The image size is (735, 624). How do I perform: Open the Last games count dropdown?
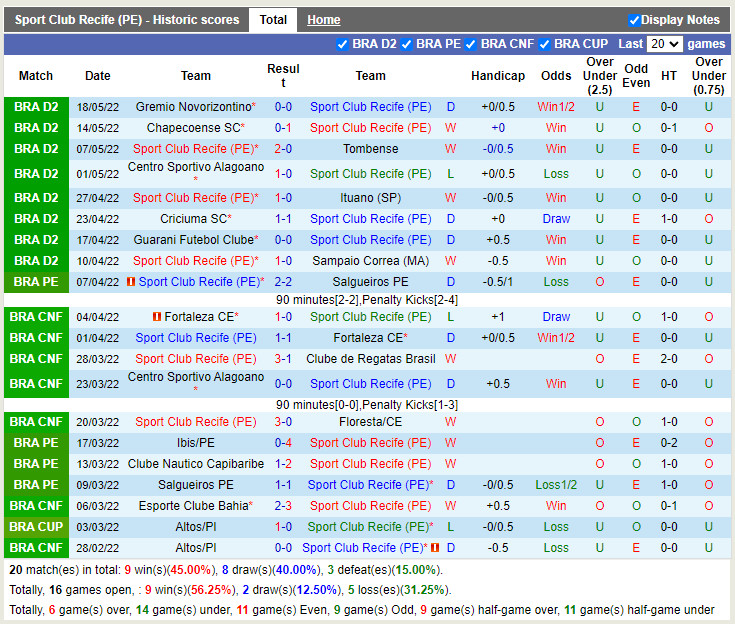point(664,44)
